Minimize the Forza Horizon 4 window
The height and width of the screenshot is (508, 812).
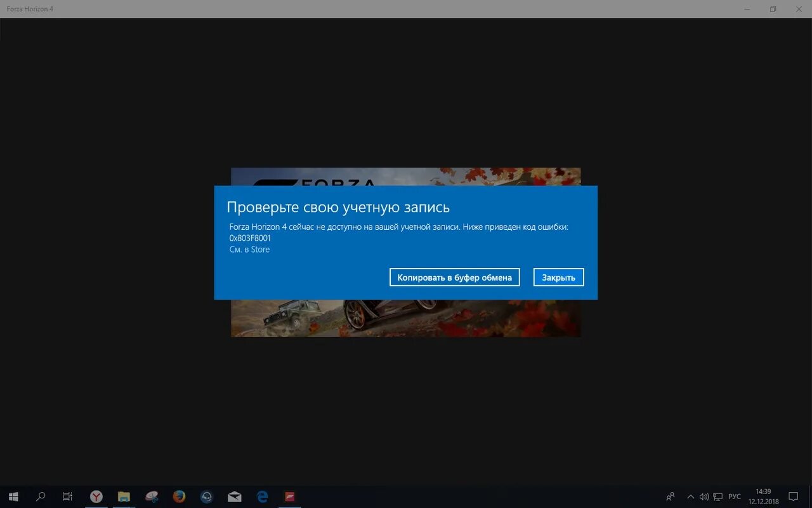point(747,9)
